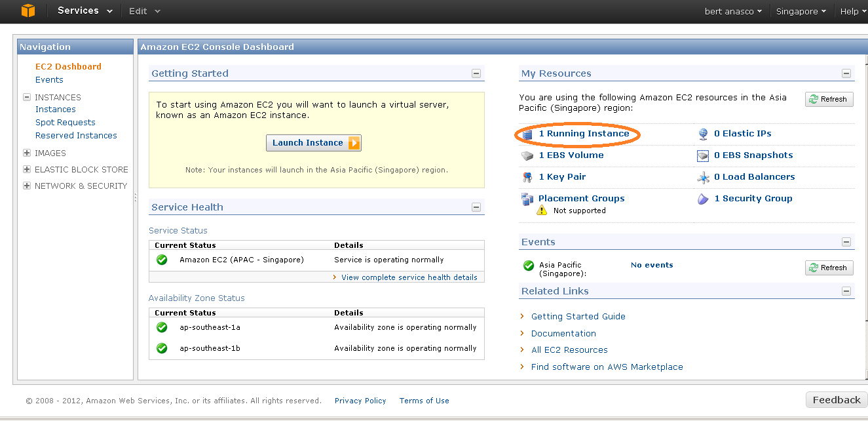Open the 0 EBS Snapshots link
The height and width of the screenshot is (421, 868).
tap(753, 155)
